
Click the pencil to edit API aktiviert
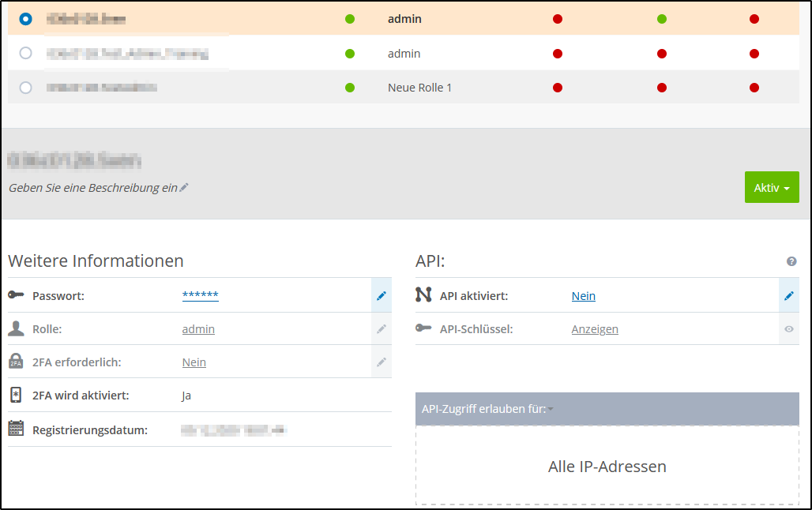788,295
